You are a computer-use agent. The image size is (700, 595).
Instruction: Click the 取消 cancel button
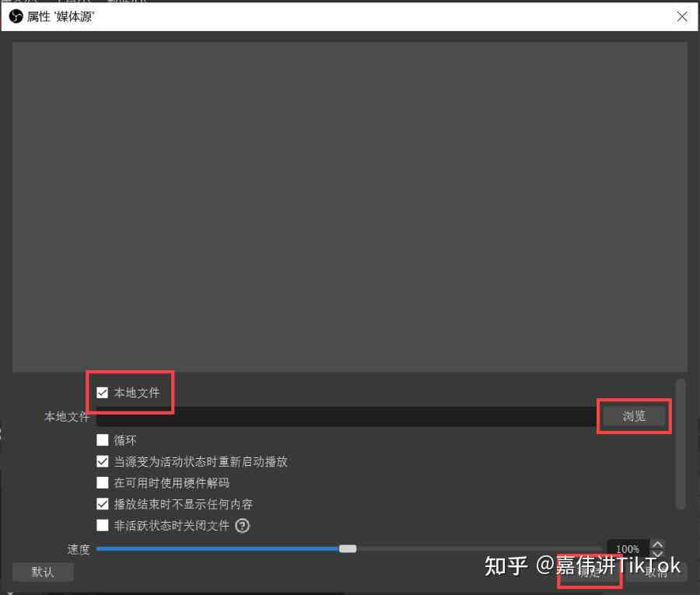point(656,572)
